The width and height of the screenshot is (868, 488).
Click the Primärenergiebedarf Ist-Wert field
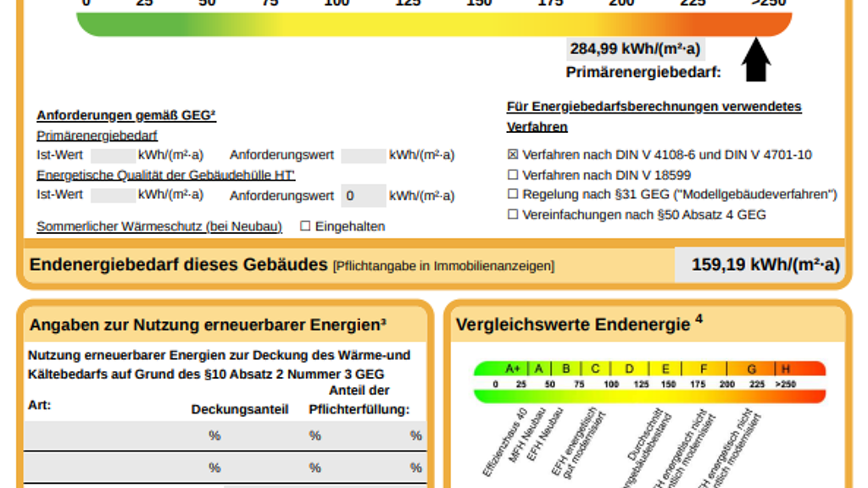pyautogui.click(x=113, y=155)
